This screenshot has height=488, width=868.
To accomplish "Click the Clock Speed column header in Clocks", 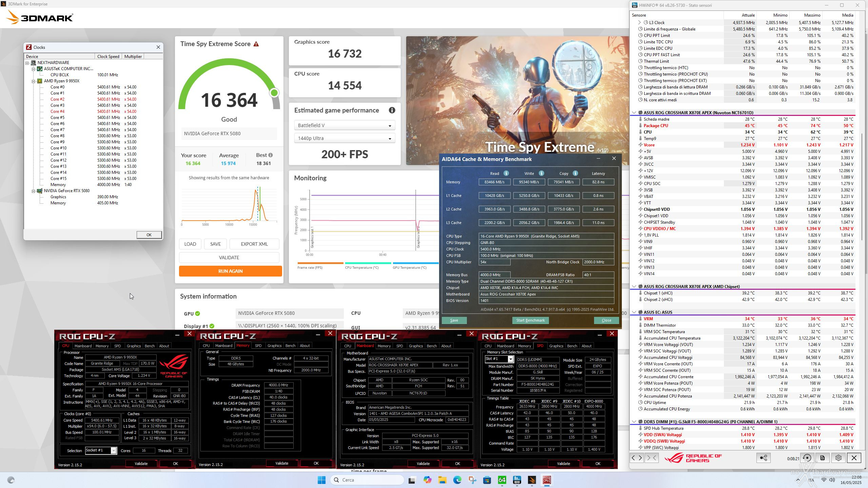I will pyautogui.click(x=108, y=57).
